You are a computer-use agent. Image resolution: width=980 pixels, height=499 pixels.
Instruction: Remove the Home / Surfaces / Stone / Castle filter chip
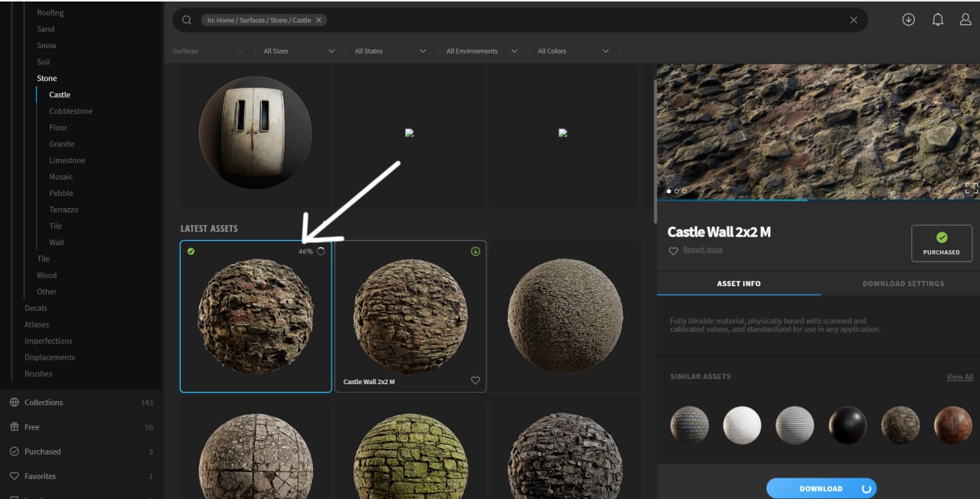coord(318,20)
